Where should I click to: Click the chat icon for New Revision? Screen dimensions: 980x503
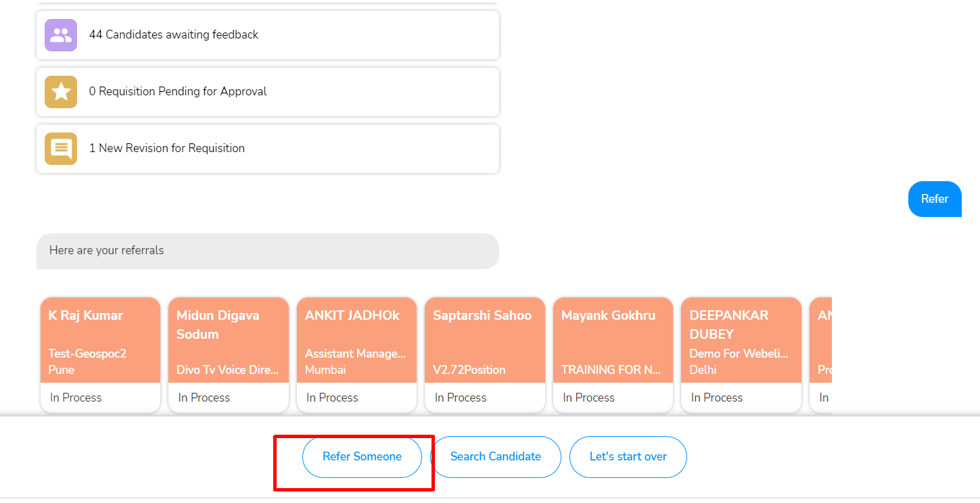pyautogui.click(x=61, y=149)
